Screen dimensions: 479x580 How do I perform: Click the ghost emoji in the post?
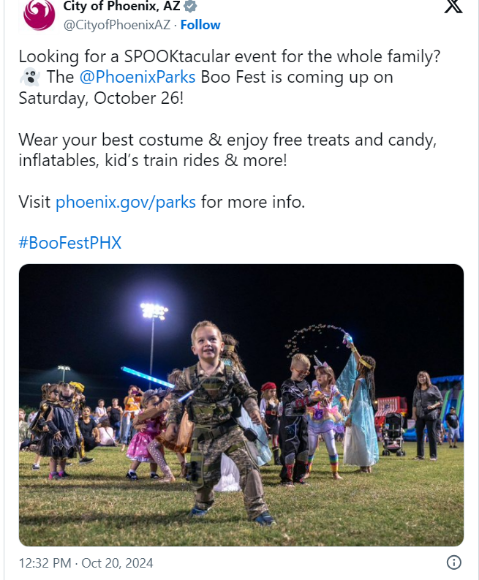[30, 77]
